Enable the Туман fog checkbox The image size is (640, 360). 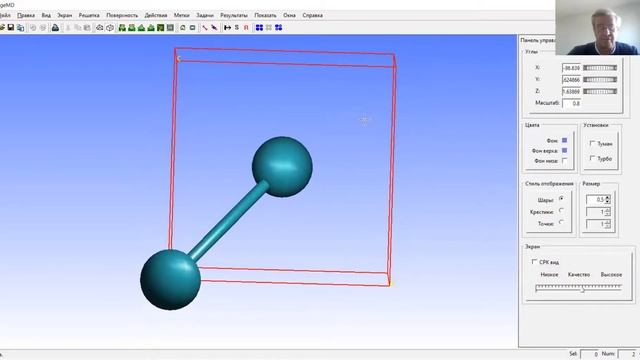point(592,143)
